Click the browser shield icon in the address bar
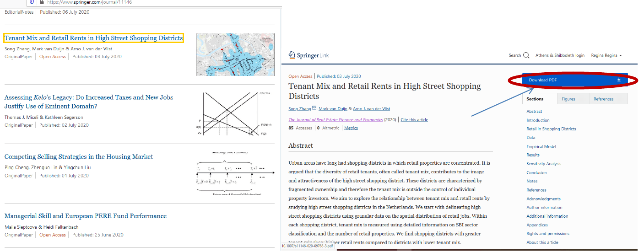Viewport: 644px width, 252px height. coord(31,2)
